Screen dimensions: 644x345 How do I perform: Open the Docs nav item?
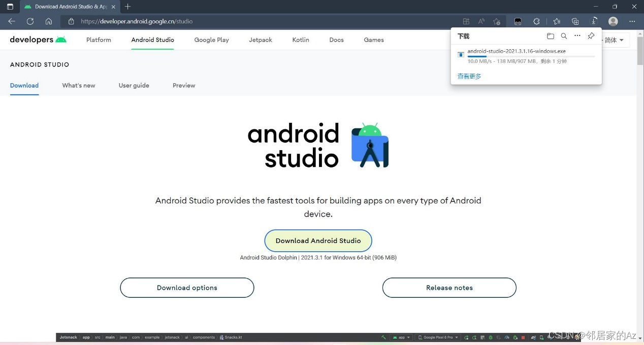pyautogui.click(x=336, y=40)
